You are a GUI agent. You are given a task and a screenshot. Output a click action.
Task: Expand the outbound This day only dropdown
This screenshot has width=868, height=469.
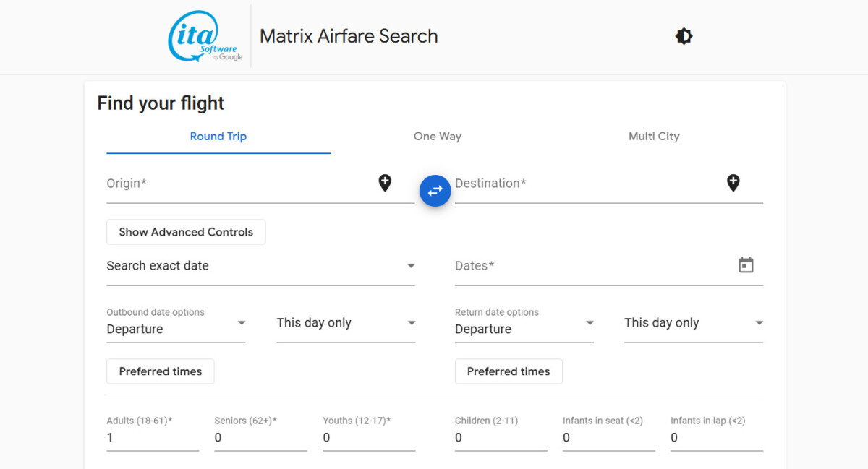346,323
